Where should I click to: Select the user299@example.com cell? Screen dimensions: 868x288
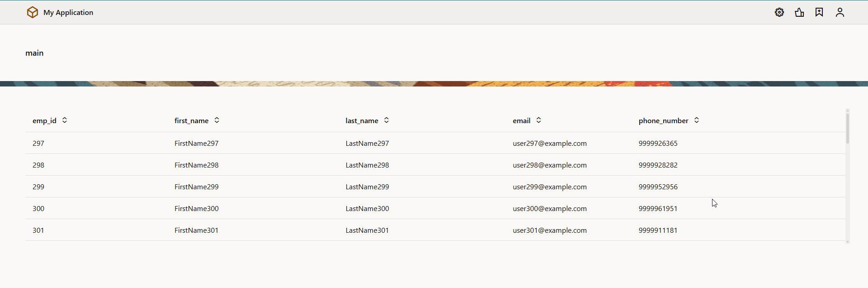click(549, 187)
